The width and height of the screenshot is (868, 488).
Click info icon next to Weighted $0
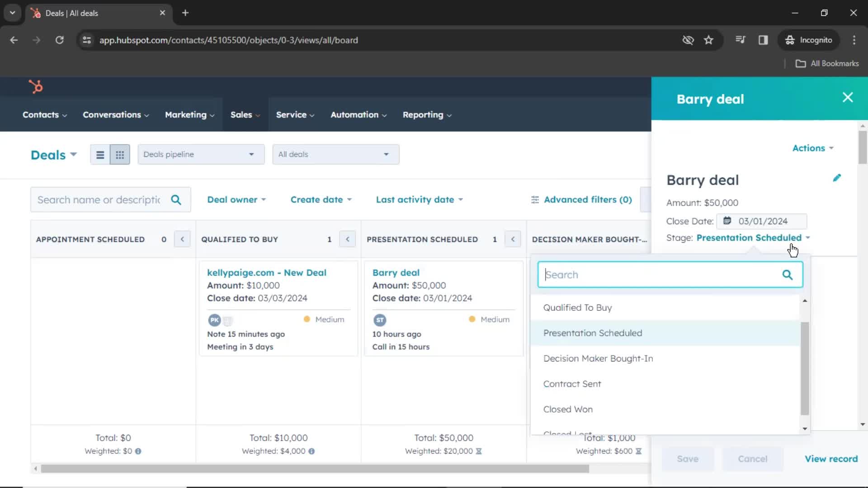coord(138,451)
